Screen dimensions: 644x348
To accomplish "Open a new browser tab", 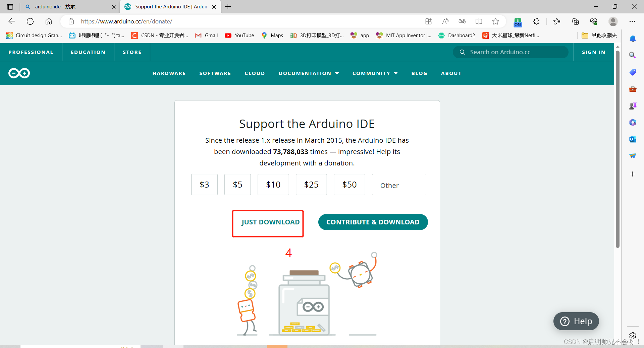I will click(x=228, y=7).
